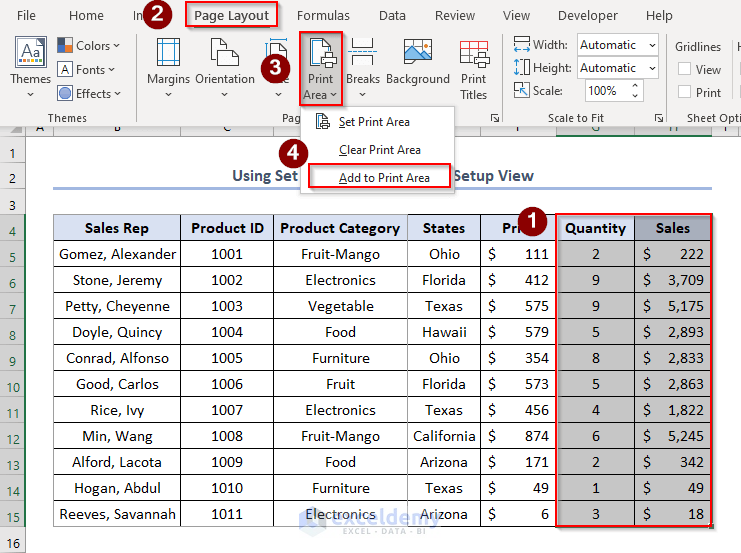Click the Product ID header cell
Viewport: 741px width, 553px height.
point(227,228)
